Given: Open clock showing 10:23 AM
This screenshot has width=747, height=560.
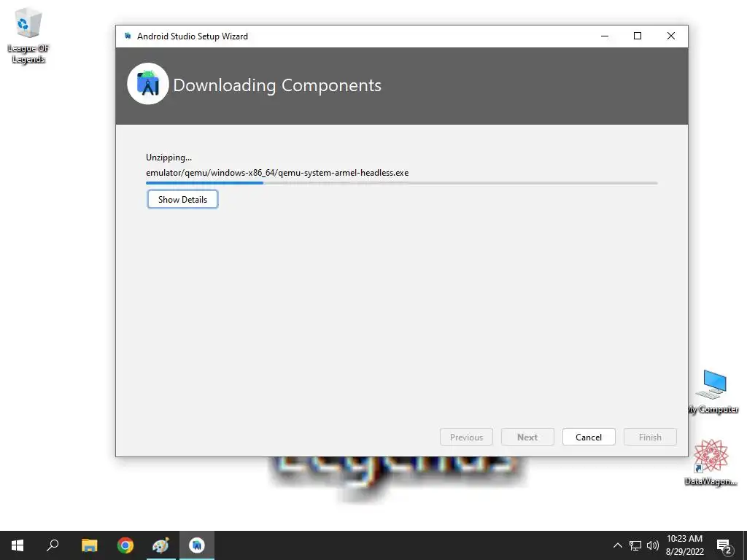Looking at the screenshot, I should pos(684,545).
